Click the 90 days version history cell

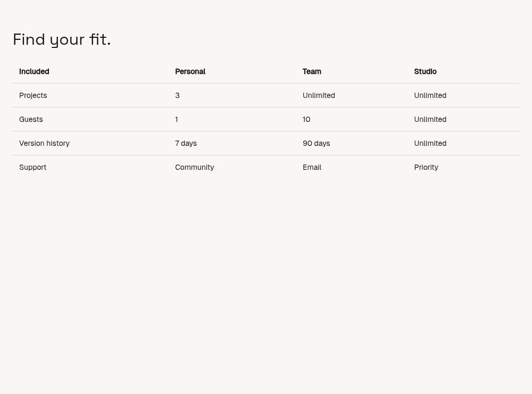[316, 143]
